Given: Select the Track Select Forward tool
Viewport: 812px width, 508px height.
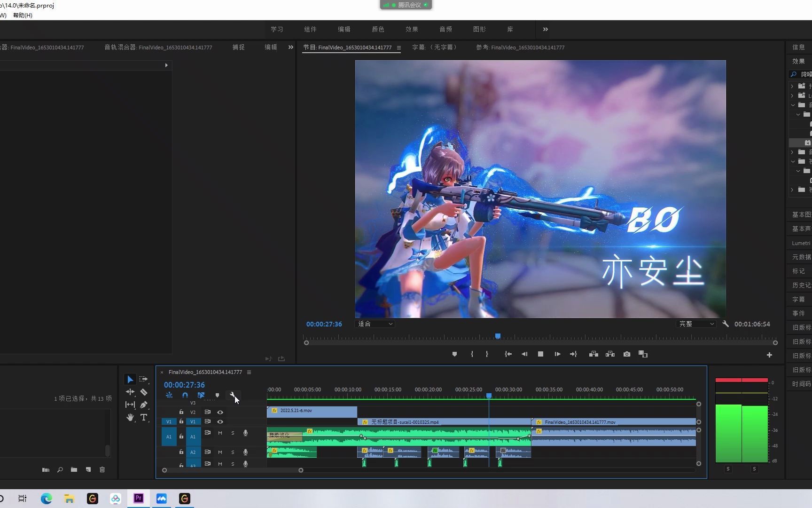Looking at the screenshot, I should click(143, 379).
